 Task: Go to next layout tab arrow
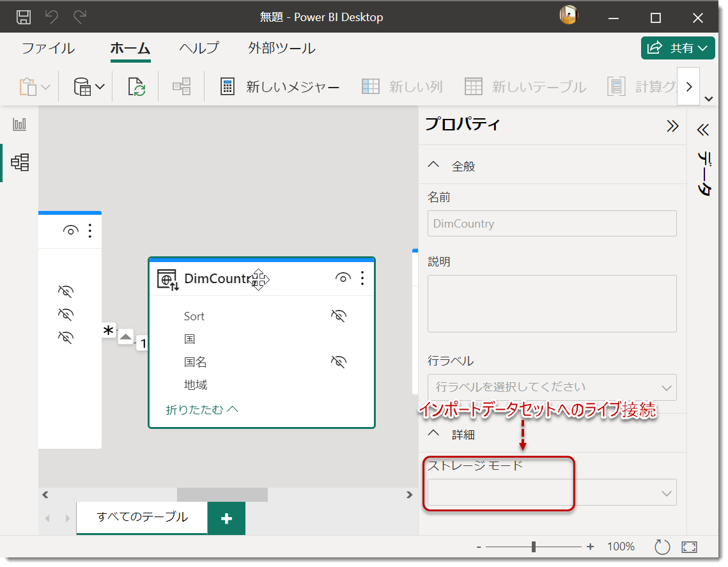point(67,518)
